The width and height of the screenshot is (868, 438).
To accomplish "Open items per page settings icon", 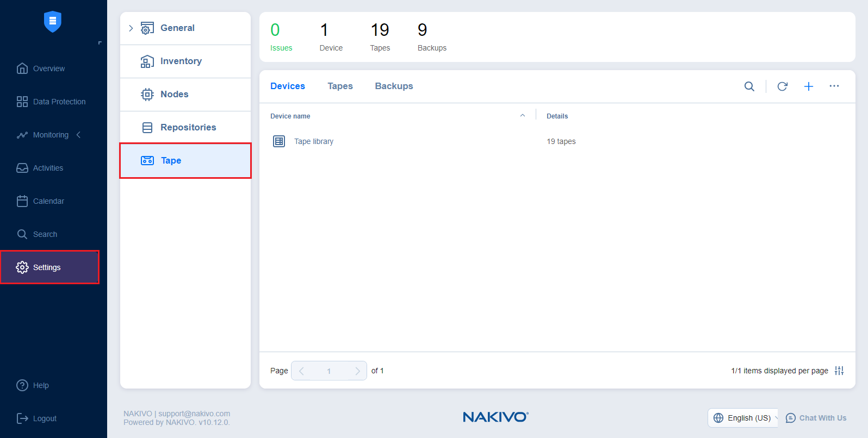I will 839,371.
